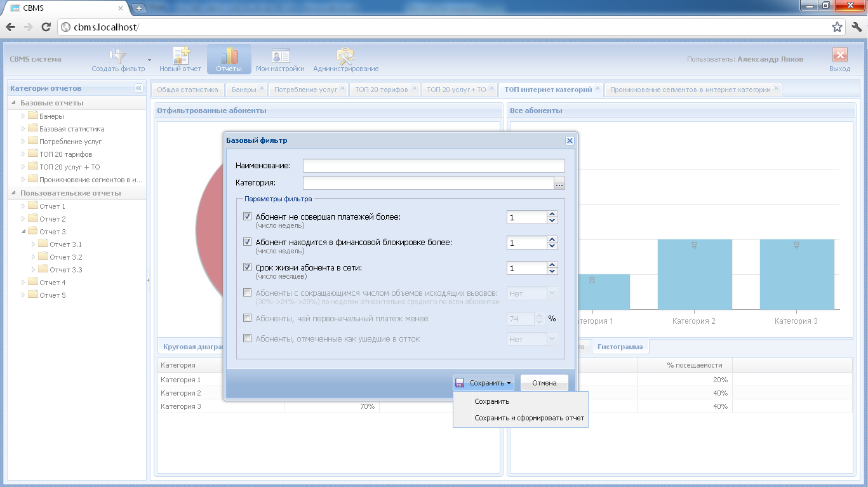The width and height of the screenshot is (868, 487).
Task: Switch to the ТОП 20 тарифов tab
Action: [381, 90]
